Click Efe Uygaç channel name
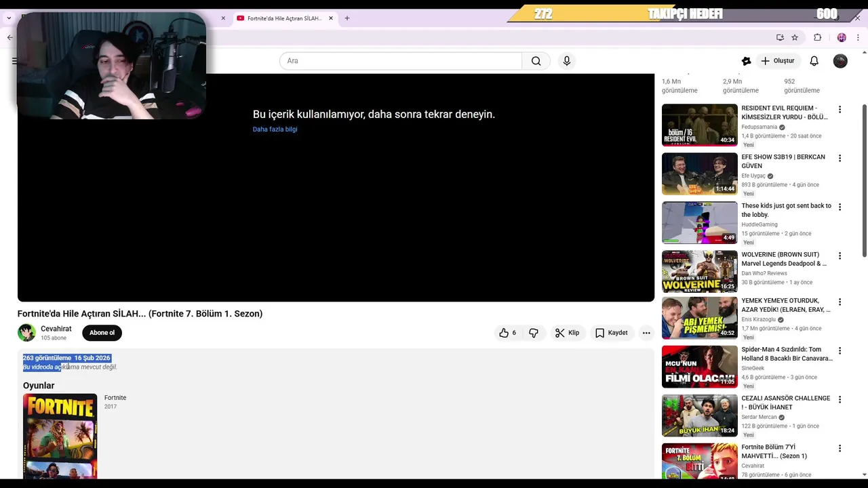The width and height of the screenshot is (868, 488). (753, 176)
